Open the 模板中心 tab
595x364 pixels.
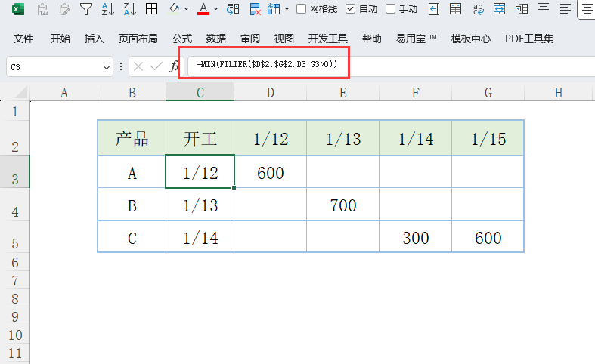click(470, 39)
